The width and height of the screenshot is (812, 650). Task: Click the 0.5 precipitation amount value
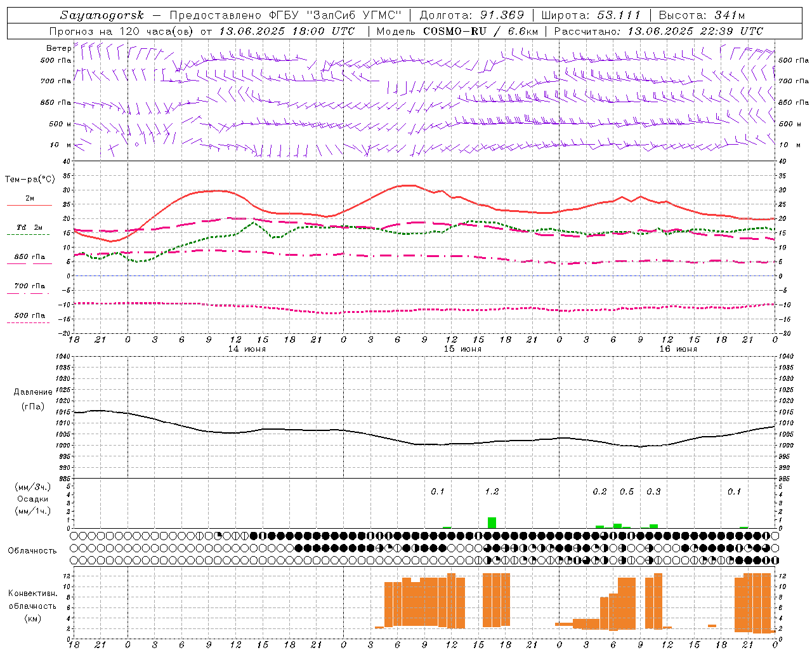pos(627,492)
